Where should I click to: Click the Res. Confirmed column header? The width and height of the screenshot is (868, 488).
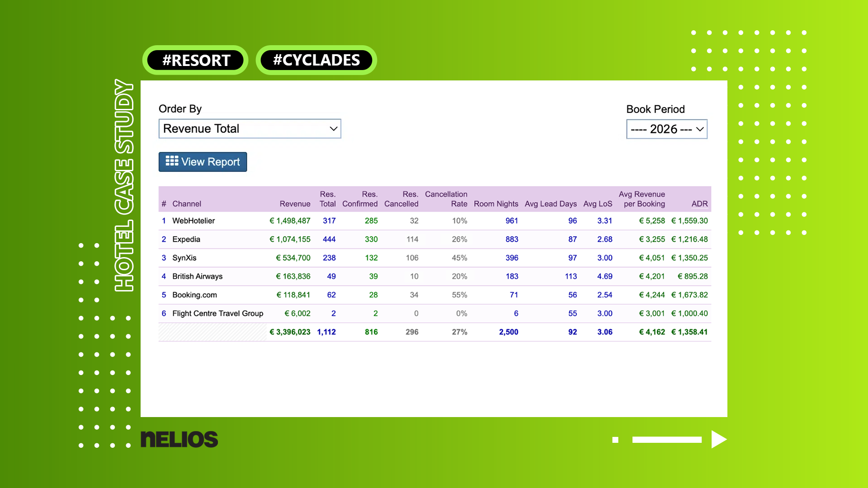point(360,199)
